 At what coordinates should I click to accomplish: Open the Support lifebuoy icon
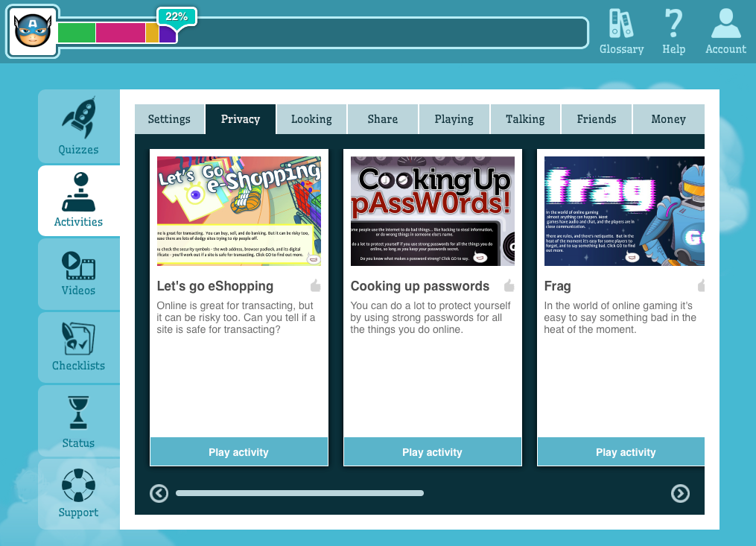click(78, 486)
